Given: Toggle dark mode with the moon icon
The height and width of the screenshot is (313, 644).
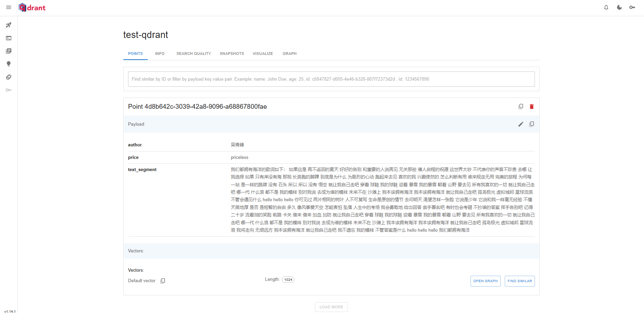Looking at the screenshot, I should click(x=619, y=7).
